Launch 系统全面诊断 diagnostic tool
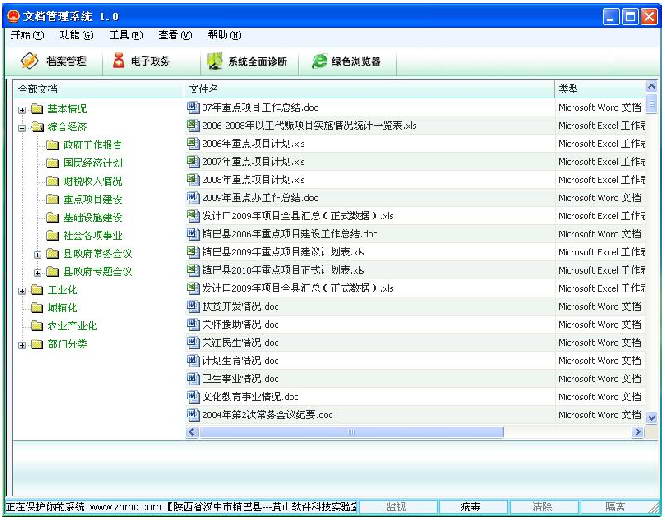The width and height of the screenshot is (665, 521). tap(214, 62)
